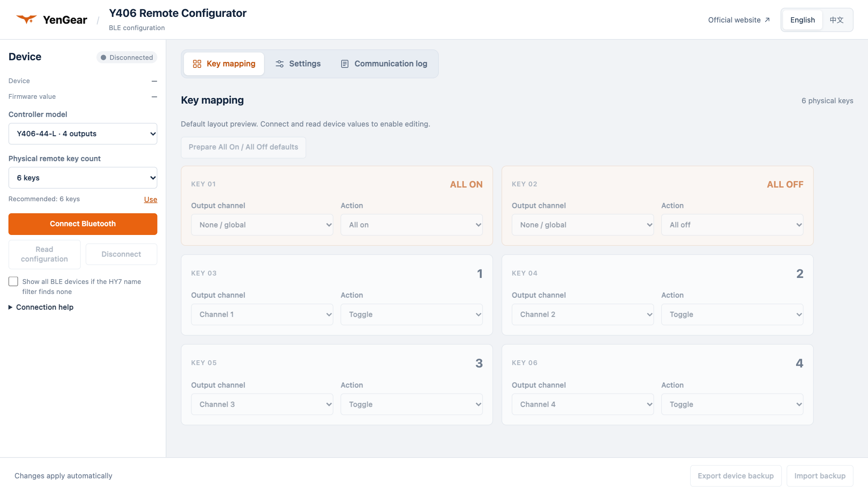
Task: Open the Communication log tab
Action: coord(384,64)
